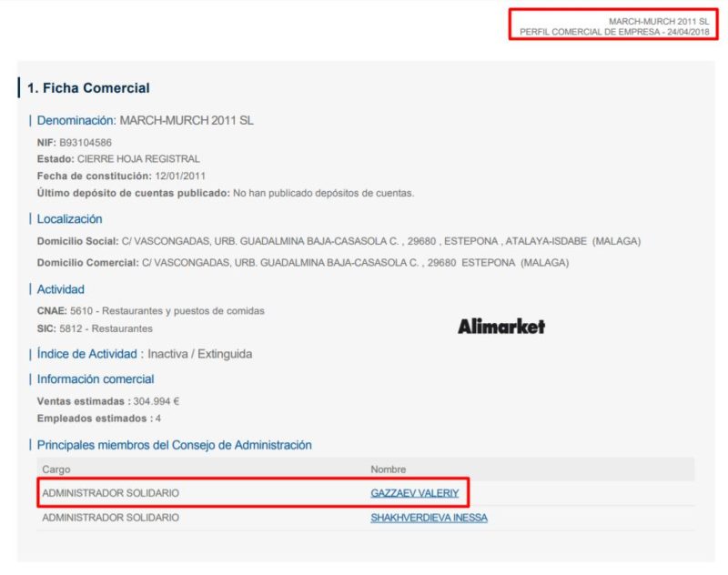Viewport: 728px width, 575px height.
Task: Click the '1. Ficha Comercial' heading
Action: 88,88
